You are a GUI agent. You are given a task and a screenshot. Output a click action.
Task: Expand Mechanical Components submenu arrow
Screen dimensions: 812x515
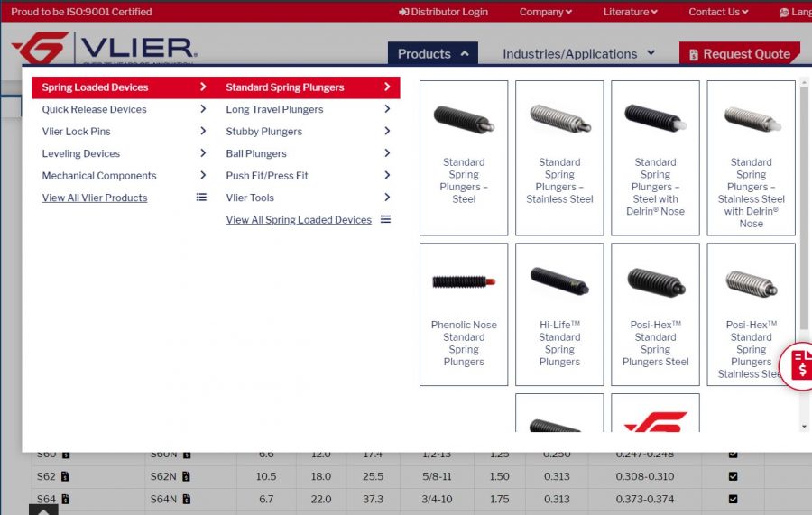pyautogui.click(x=203, y=176)
